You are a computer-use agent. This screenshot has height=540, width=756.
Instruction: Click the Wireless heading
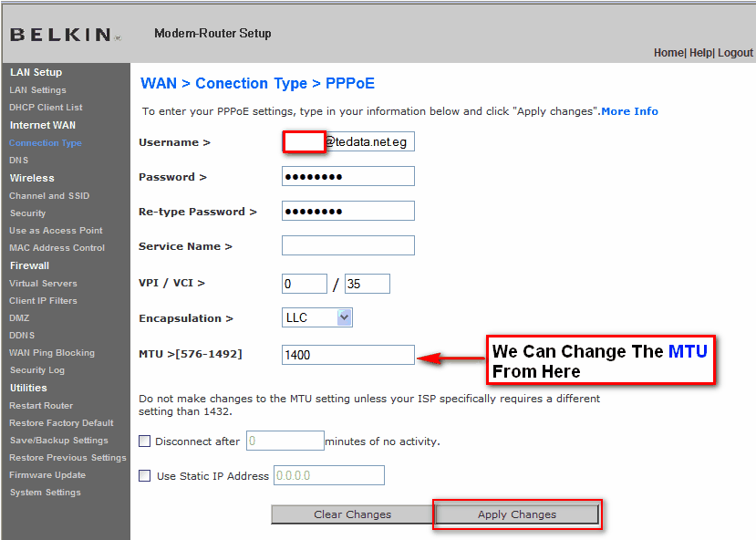point(32,178)
